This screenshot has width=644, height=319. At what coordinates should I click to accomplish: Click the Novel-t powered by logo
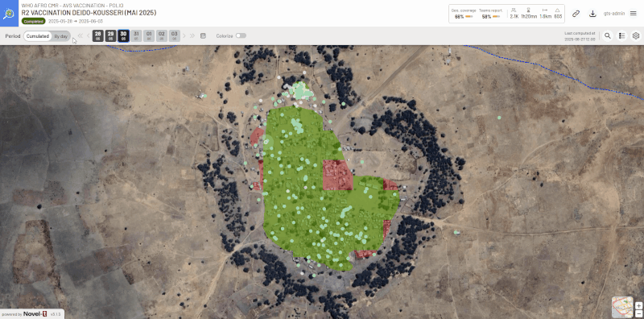[35, 314]
